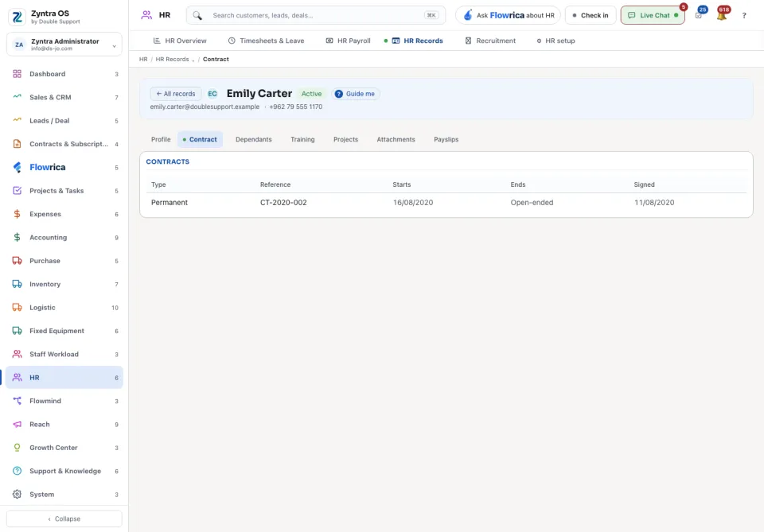Click the Permanent contract type cell
The image size is (764, 532).
(169, 203)
